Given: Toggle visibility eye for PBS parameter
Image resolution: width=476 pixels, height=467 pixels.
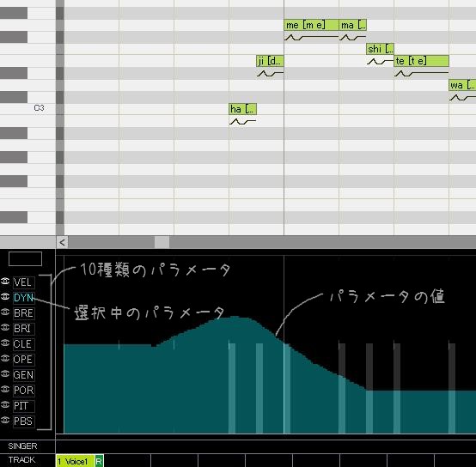Looking at the screenshot, I should click(5, 421).
